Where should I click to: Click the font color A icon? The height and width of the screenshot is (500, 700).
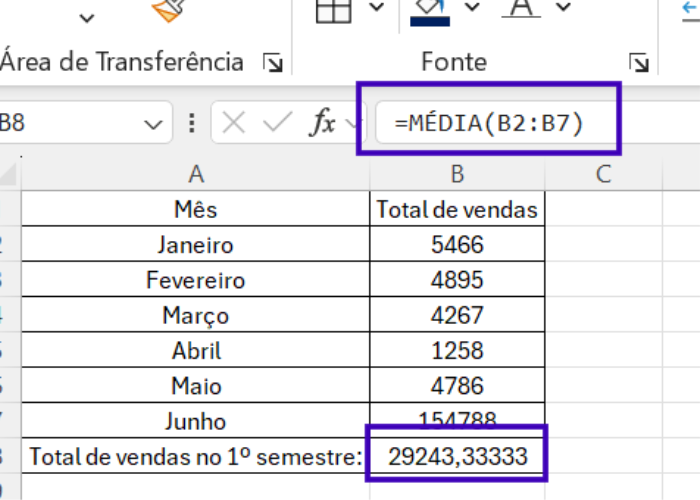(519, 8)
